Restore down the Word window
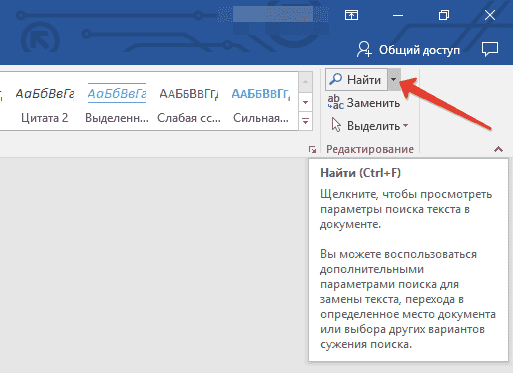513x373 pixels. point(444,15)
